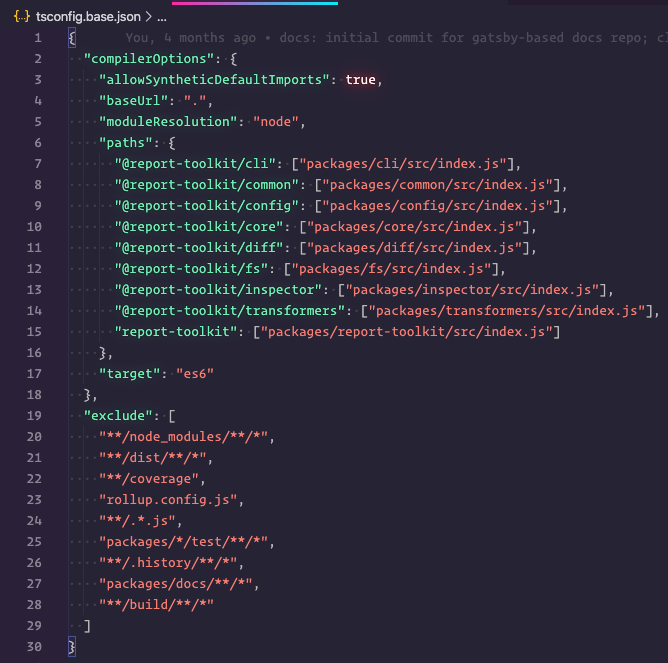Viewport: 668px width, 663px height.
Task: Click "@report-toolkit/common" path alias
Action: coord(207,184)
